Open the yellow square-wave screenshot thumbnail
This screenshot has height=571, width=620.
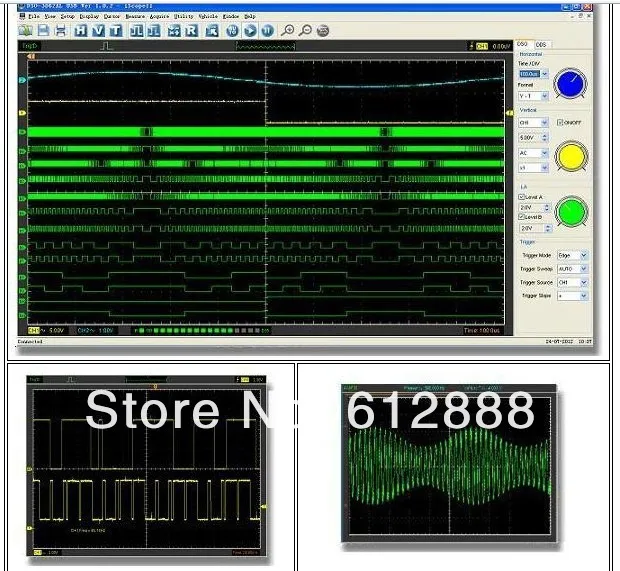pos(147,466)
